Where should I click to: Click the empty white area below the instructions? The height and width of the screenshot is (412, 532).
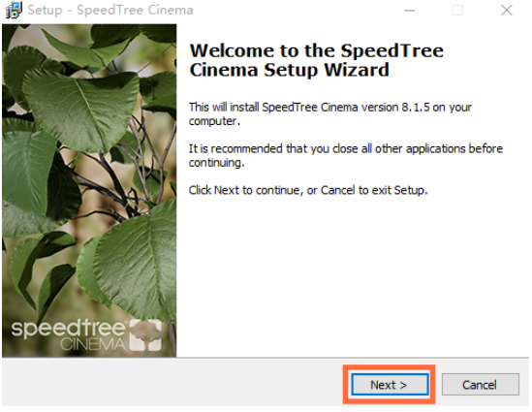point(353,275)
